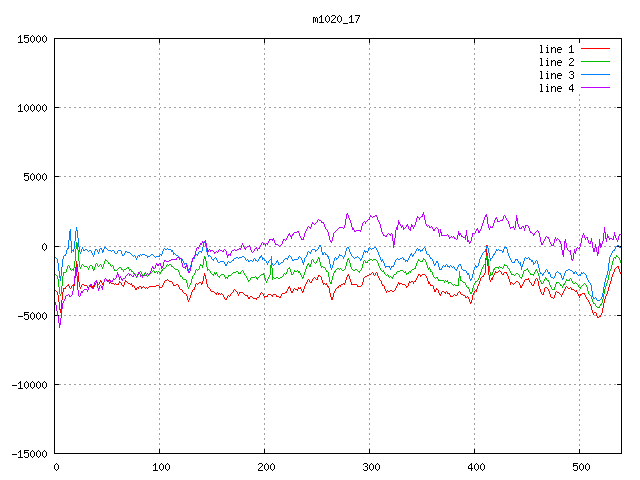Screen dimensions: 640x480
Task: Select the 'line 3' legend label
Action: click(556, 75)
